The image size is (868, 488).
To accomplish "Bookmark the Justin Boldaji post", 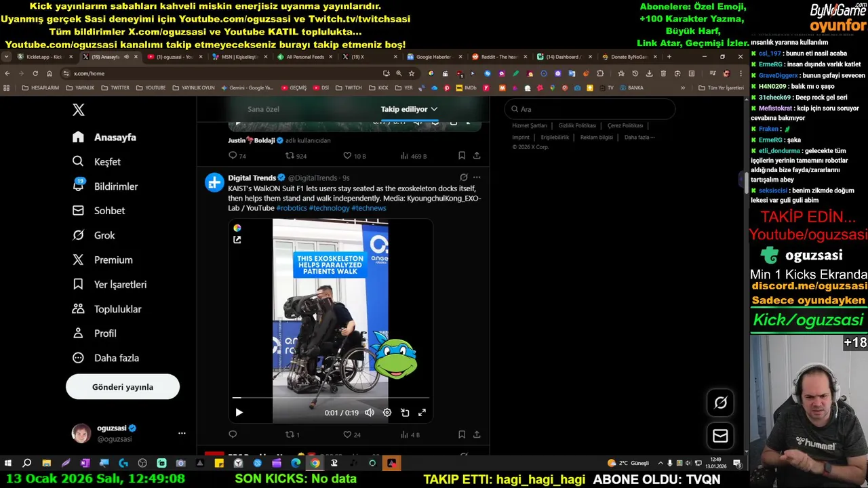I will point(462,156).
